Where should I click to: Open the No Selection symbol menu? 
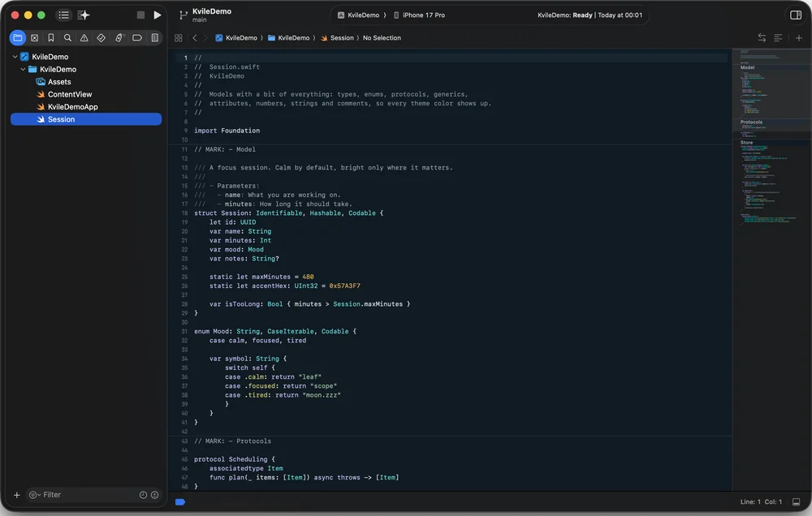[382, 38]
